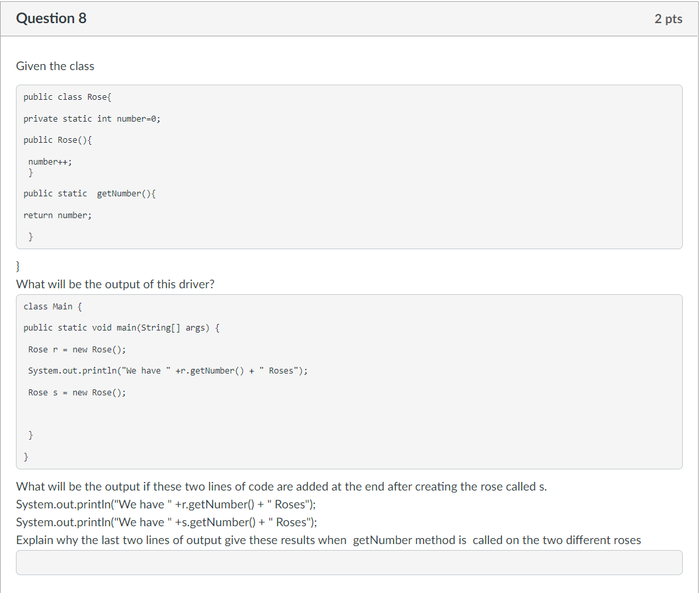Viewport: 700px width, 593px height.
Task: Click the empty answer input box
Action: 349,562
